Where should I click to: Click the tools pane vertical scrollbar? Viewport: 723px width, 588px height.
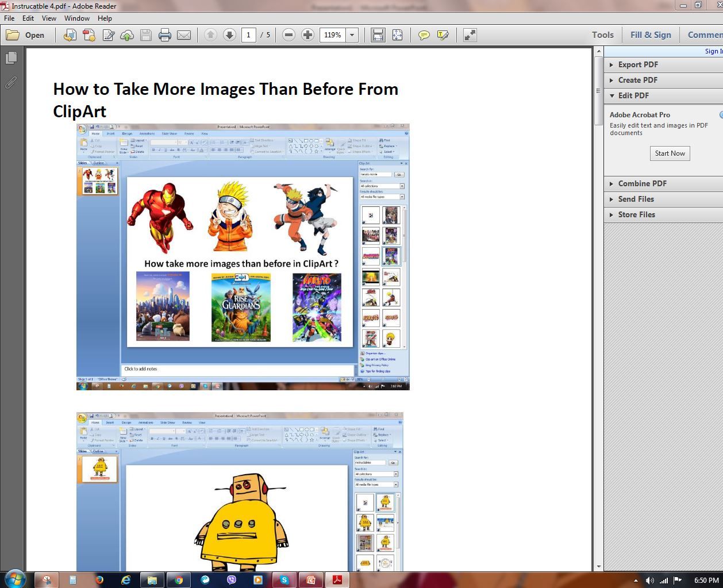[598, 90]
